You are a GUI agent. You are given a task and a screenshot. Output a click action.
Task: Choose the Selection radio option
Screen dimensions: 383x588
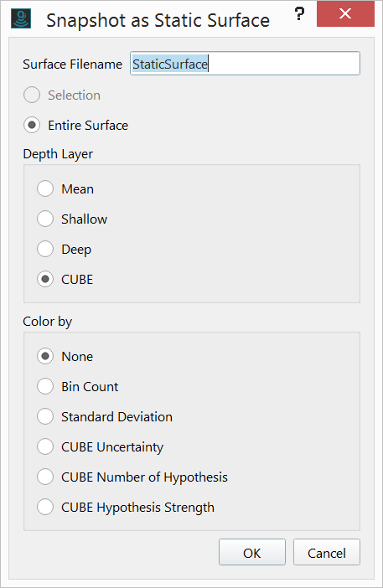point(62,95)
